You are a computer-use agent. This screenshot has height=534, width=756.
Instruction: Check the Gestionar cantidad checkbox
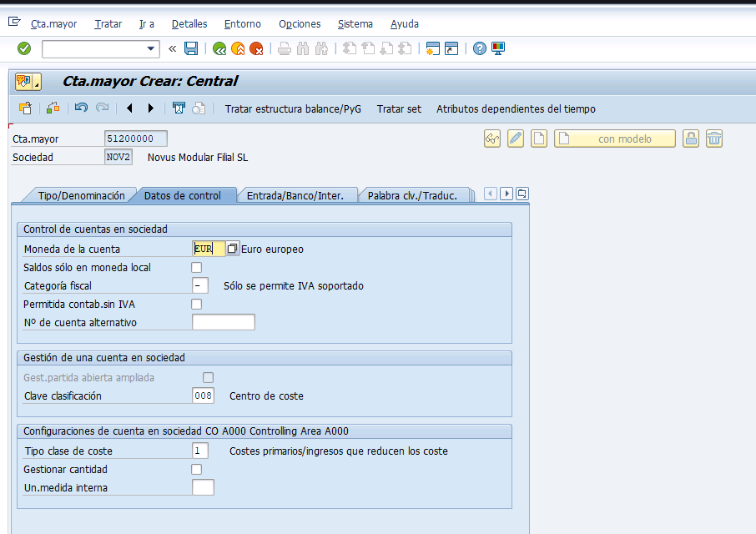coord(196,470)
